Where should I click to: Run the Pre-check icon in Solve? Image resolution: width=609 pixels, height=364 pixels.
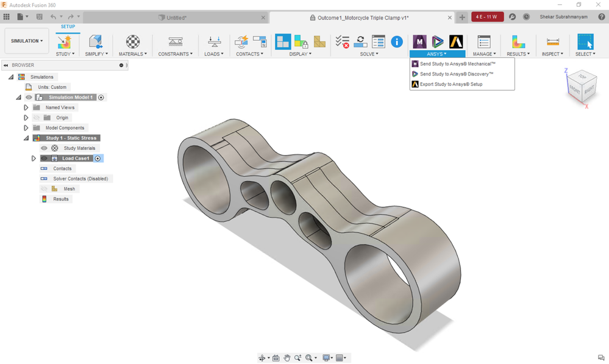click(x=342, y=41)
